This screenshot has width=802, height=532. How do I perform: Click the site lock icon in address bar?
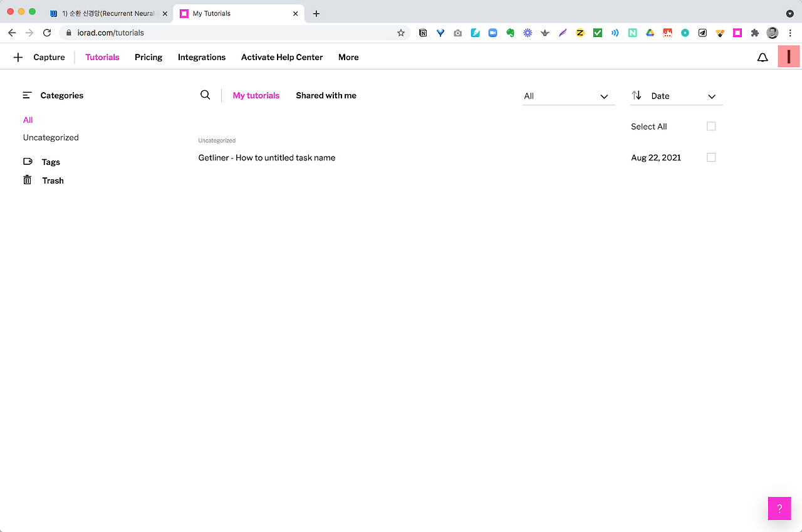tap(70, 33)
